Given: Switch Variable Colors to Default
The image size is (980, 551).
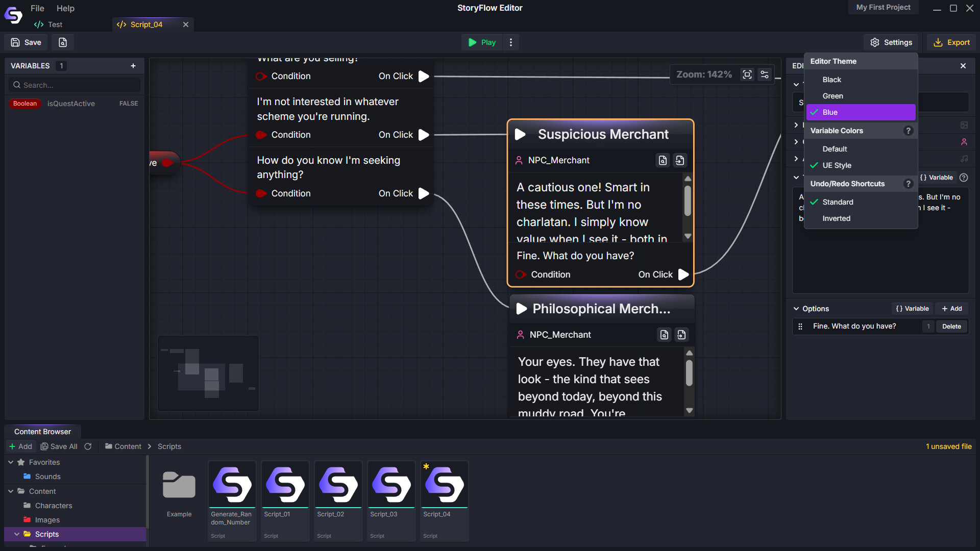Looking at the screenshot, I should click(x=835, y=148).
